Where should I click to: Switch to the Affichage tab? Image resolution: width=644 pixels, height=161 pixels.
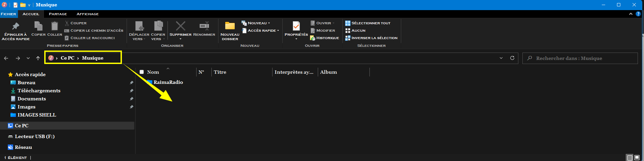tap(87, 14)
